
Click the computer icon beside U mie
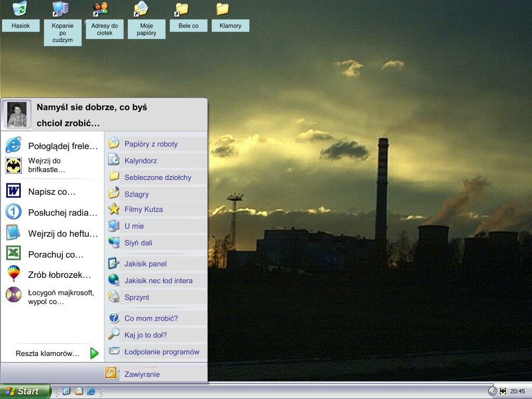114,225
